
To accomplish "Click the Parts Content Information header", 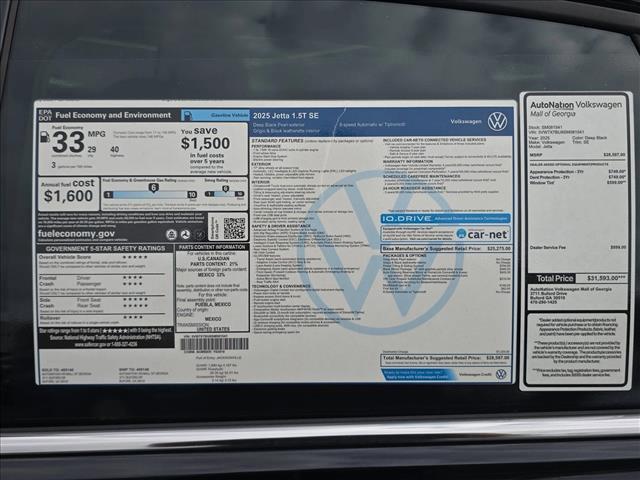I will click(x=211, y=247).
